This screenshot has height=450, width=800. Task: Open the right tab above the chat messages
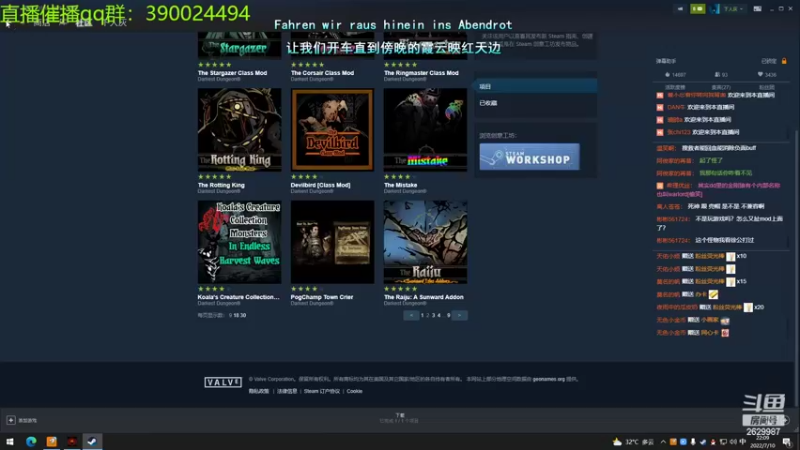(767, 87)
